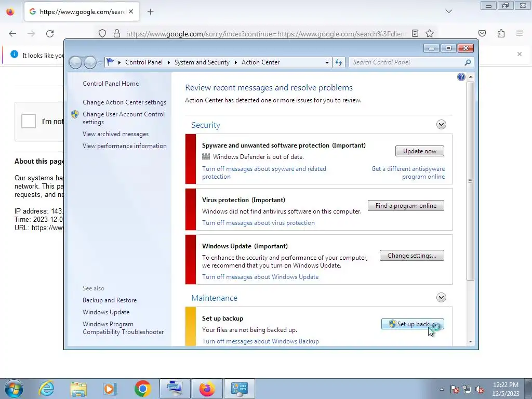This screenshot has height=399, width=532.
Task: Open Internet Explorer from taskbar
Action: point(46,389)
